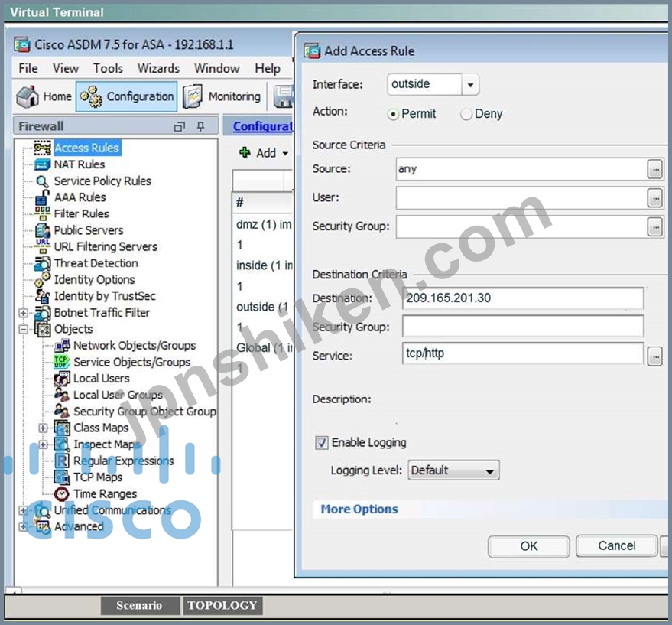Click the Public Servers icon

tap(43, 230)
